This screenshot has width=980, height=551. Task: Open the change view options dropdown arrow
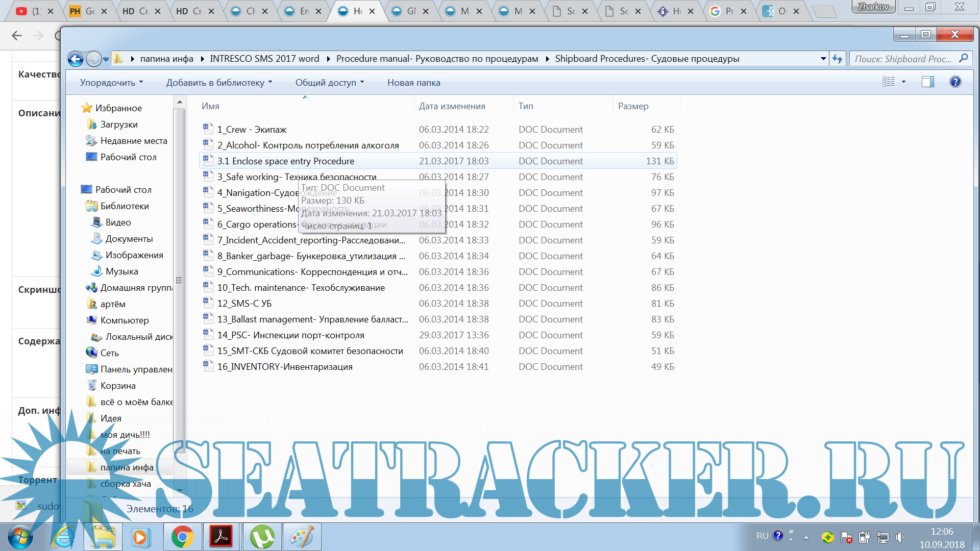903,82
